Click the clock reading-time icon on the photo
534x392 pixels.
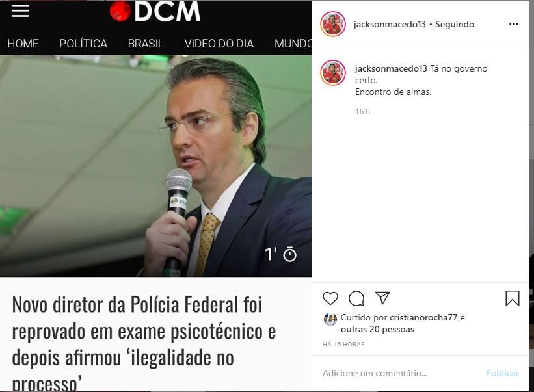tap(290, 255)
